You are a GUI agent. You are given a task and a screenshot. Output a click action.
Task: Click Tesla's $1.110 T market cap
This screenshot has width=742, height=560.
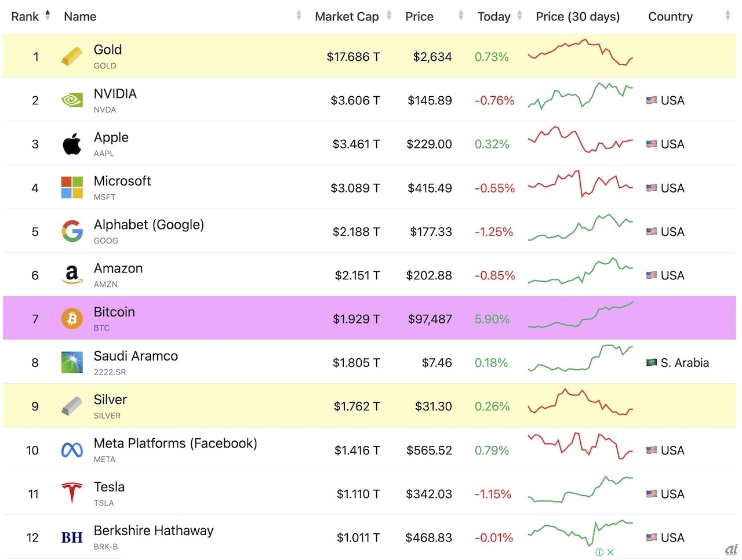(358, 494)
